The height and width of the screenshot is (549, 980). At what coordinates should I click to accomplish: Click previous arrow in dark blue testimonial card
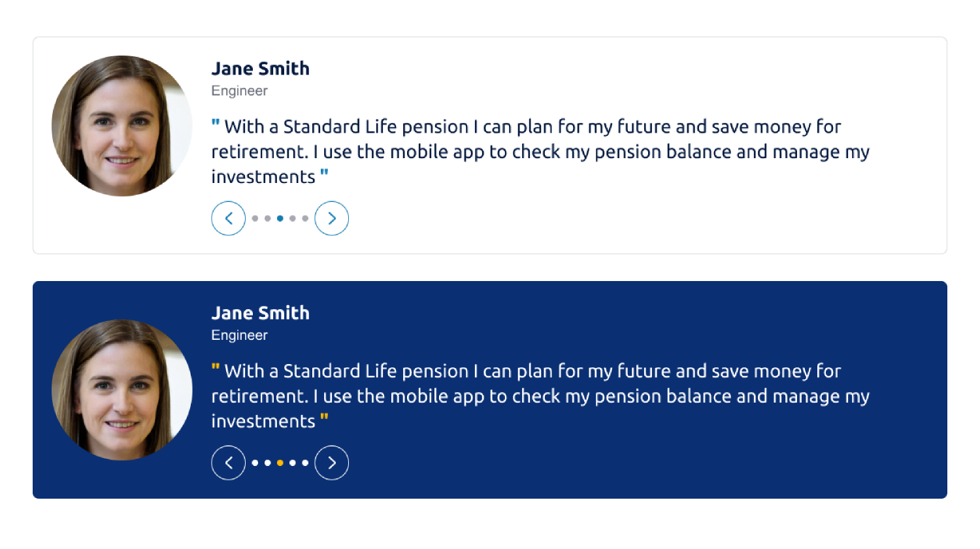[x=229, y=463]
